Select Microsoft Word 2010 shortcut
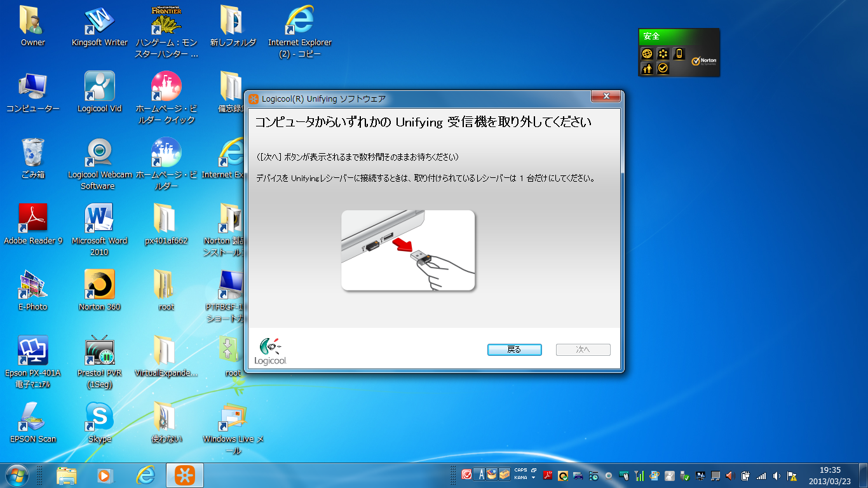The image size is (868, 488). pyautogui.click(x=100, y=230)
